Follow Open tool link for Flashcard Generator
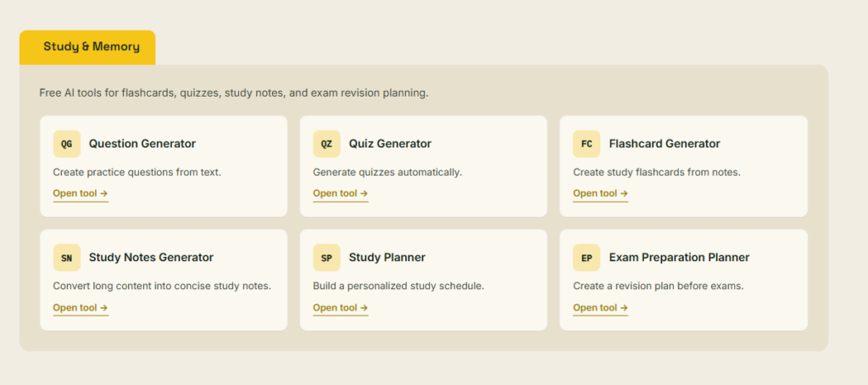 point(601,194)
